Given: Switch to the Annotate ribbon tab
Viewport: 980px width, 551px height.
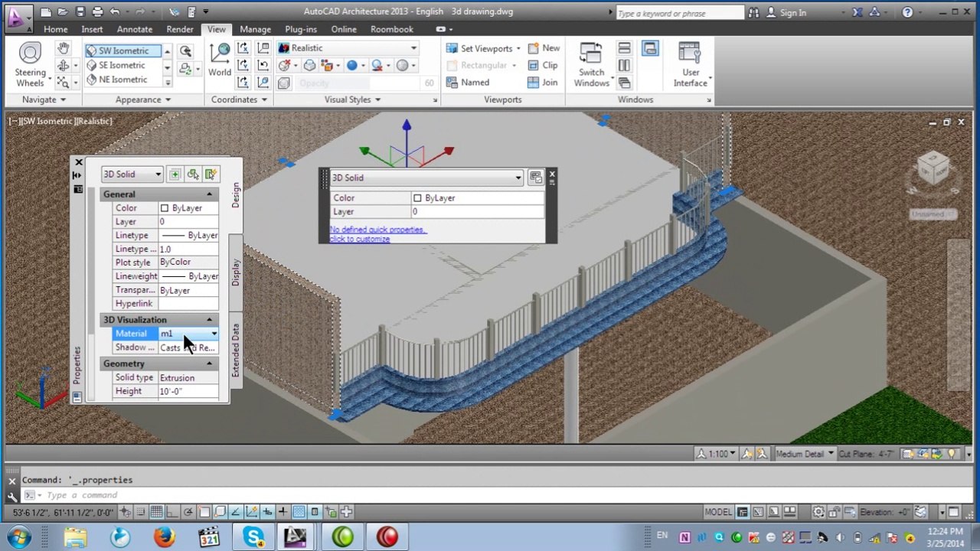Looking at the screenshot, I should click(134, 29).
